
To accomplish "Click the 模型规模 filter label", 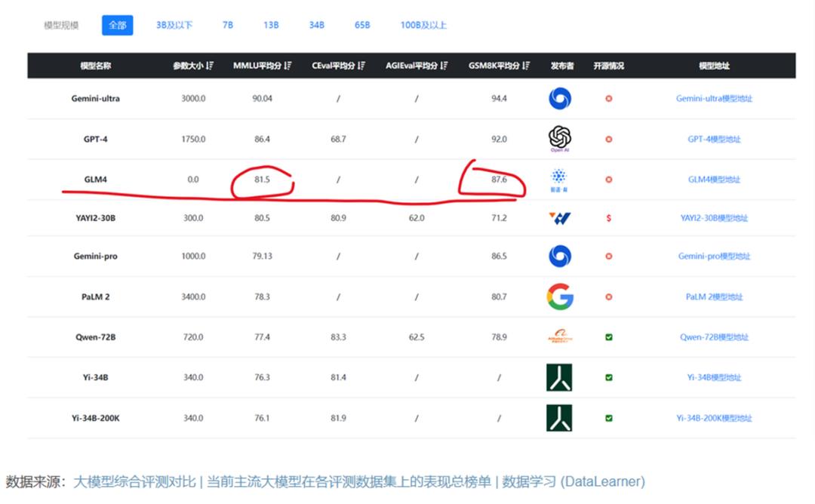I will point(61,25).
